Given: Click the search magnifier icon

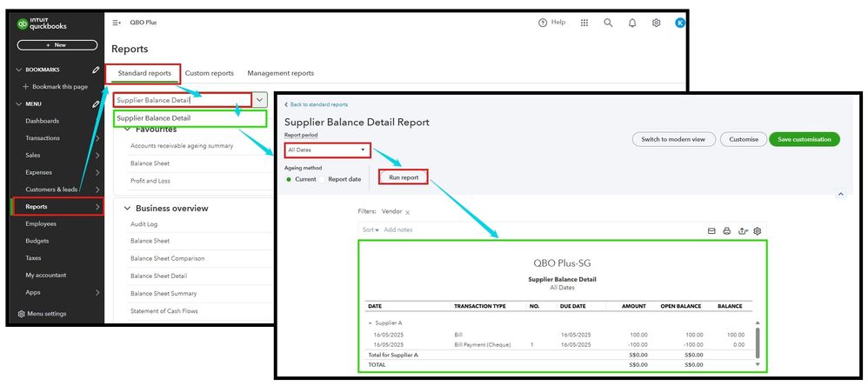Looking at the screenshot, I should (608, 23).
